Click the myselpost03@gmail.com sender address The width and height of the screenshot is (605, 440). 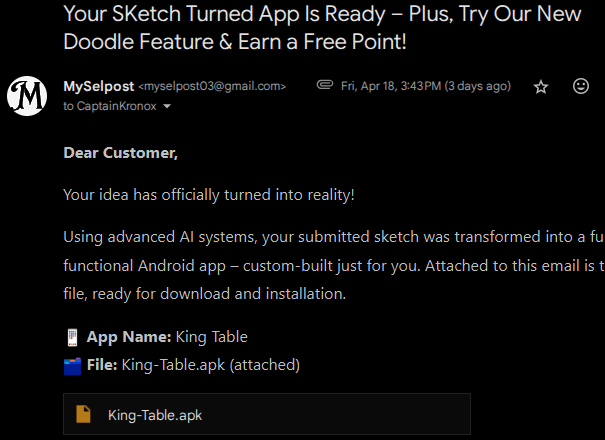212,86
